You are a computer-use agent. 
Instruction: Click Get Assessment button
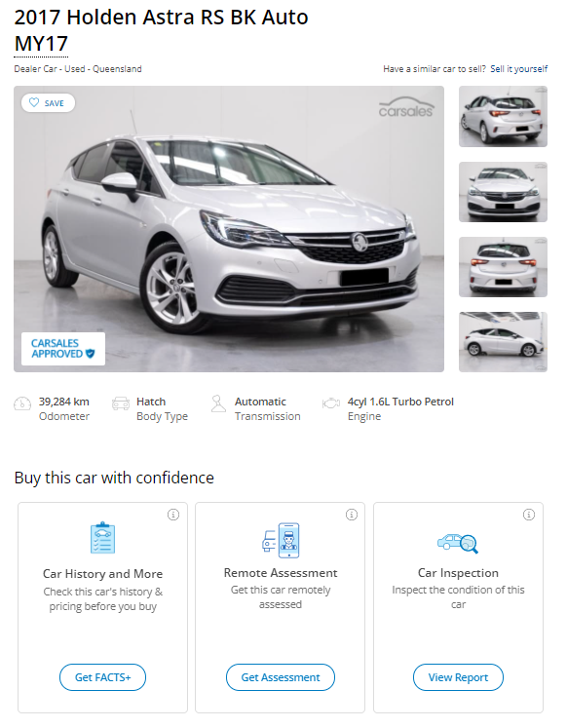pyautogui.click(x=281, y=677)
